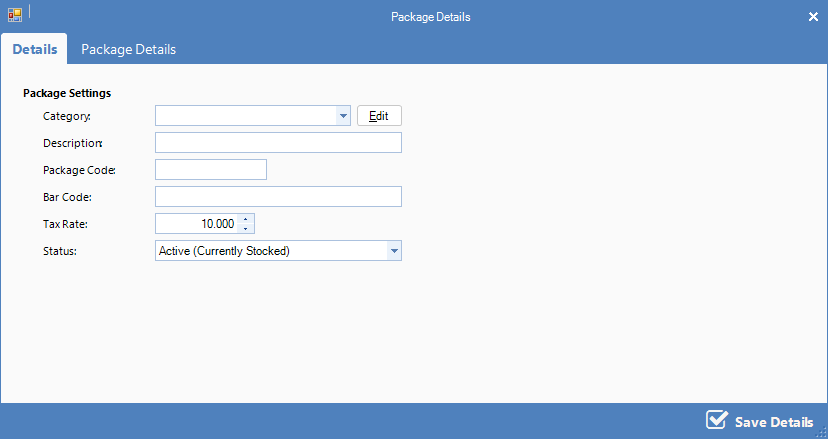Open the Package Details tab
Viewport: 828px width, 439px height.
[x=128, y=49]
